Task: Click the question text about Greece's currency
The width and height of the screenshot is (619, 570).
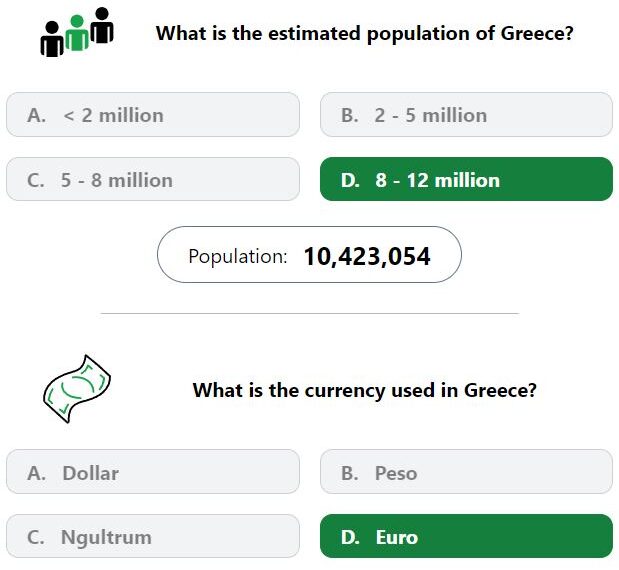Action: pos(364,390)
